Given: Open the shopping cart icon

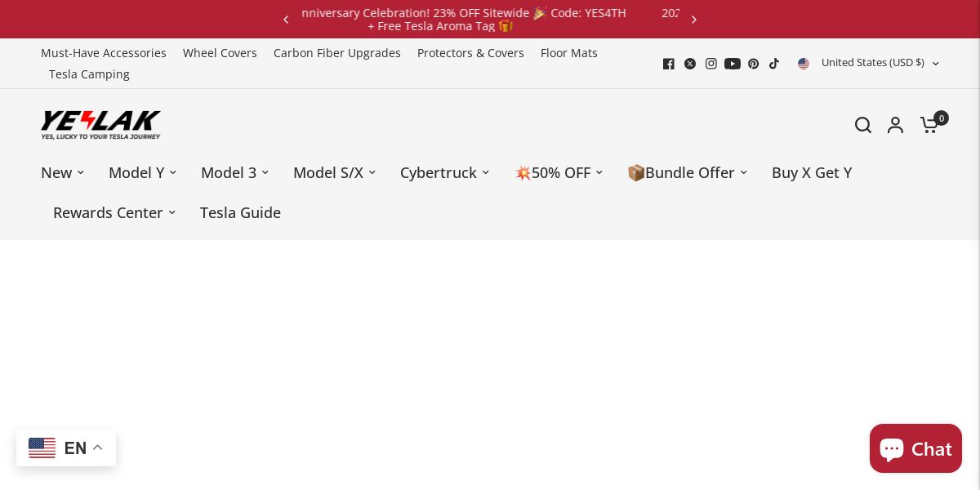Looking at the screenshot, I should click(933, 122).
